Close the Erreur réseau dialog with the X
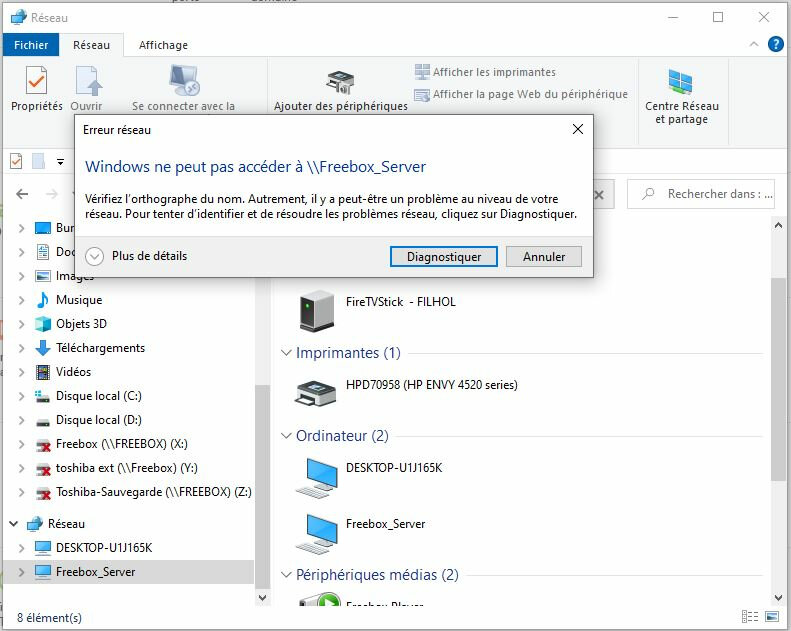The image size is (791, 631). click(x=578, y=130)
